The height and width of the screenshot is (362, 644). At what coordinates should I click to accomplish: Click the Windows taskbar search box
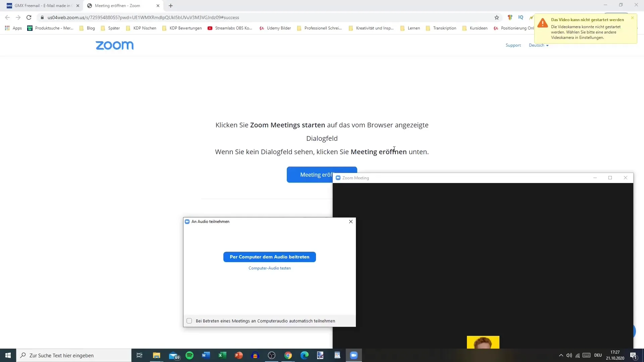coord(74,355)
